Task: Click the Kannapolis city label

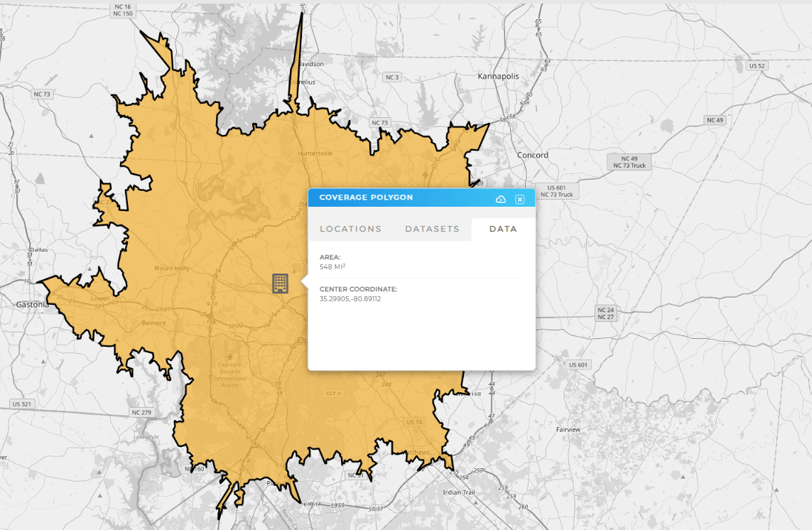Action: 498,76
